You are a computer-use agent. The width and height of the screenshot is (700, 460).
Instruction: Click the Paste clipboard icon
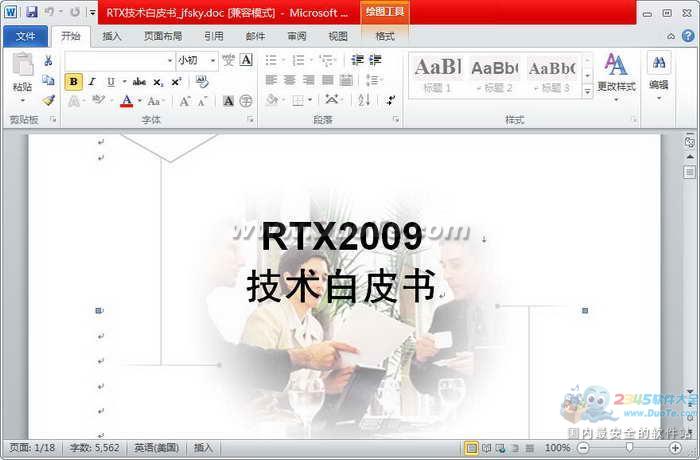click(x=22, y=70)
